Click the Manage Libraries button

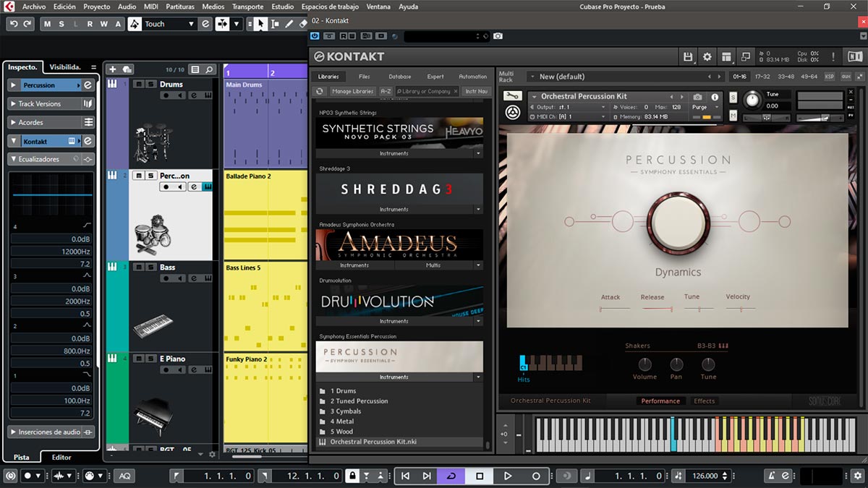click(353, 91)
